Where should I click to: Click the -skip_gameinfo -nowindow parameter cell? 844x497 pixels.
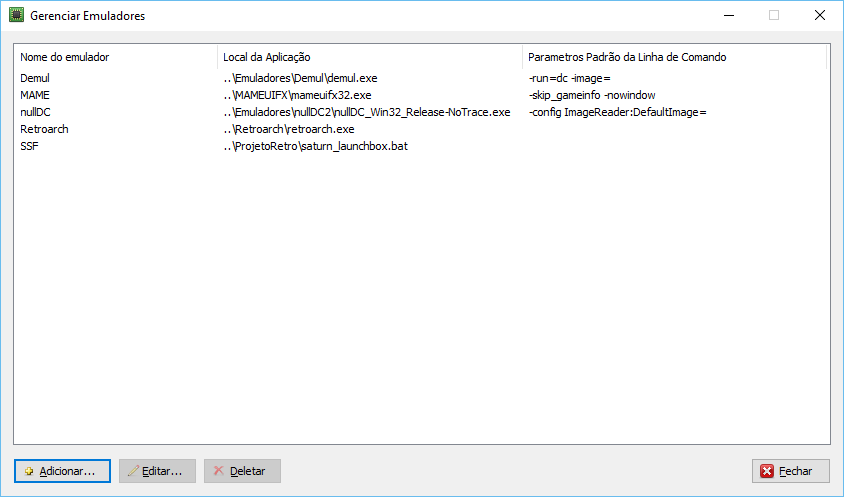click(x=592, y=95)
